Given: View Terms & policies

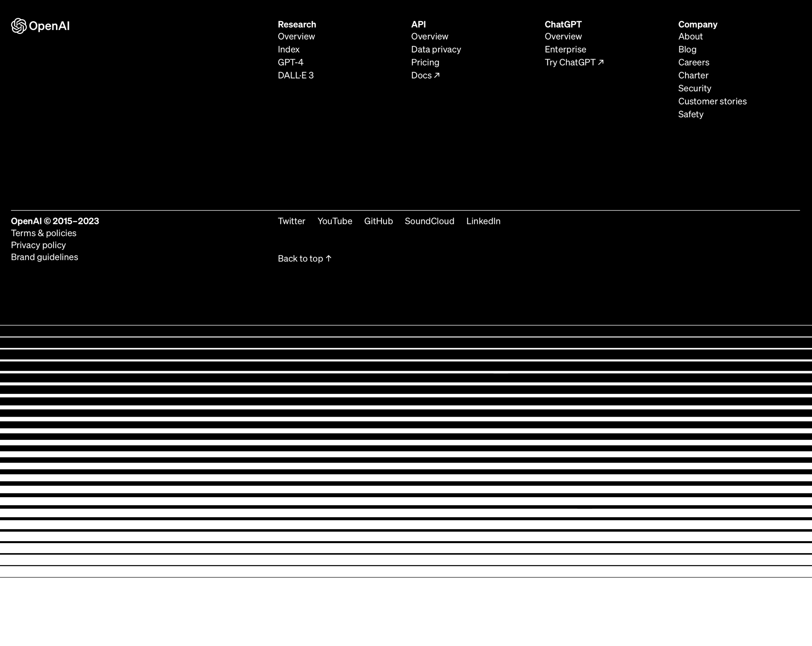Looking at the screenshot, I should click(44, 233).
